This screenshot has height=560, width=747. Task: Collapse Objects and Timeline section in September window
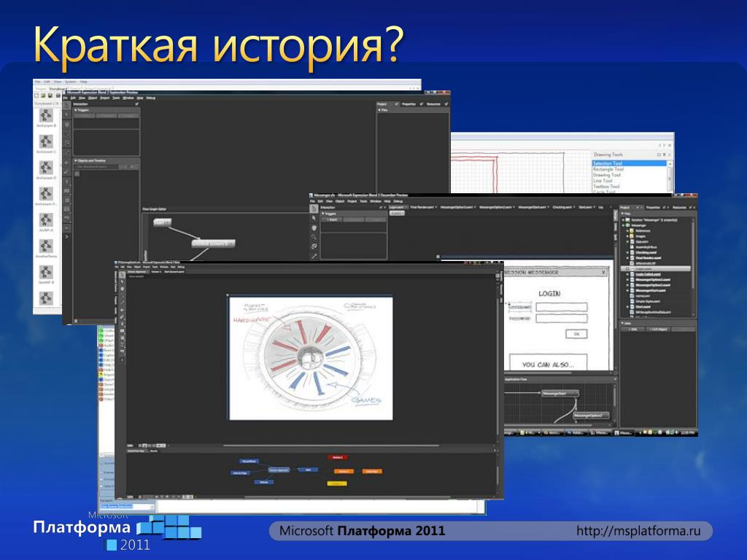click(x=76, y=161)
